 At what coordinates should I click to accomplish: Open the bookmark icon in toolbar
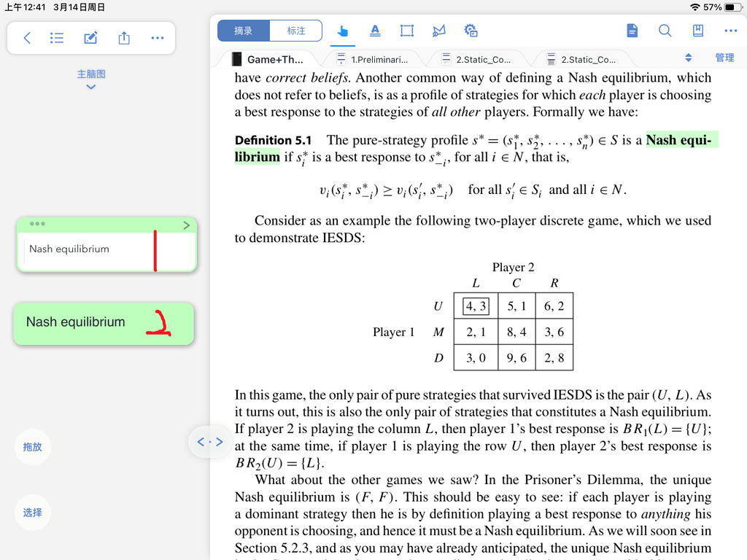click(698, 31)
